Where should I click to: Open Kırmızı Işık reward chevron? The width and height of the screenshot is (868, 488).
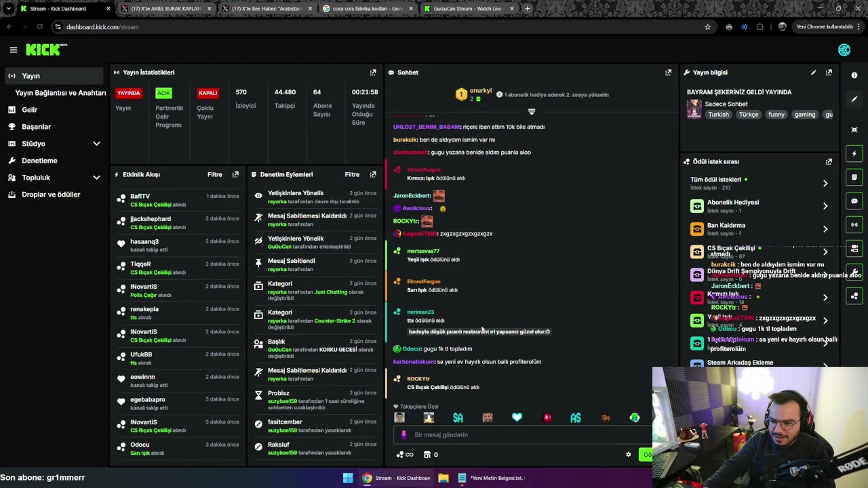(x=825, y=298)
